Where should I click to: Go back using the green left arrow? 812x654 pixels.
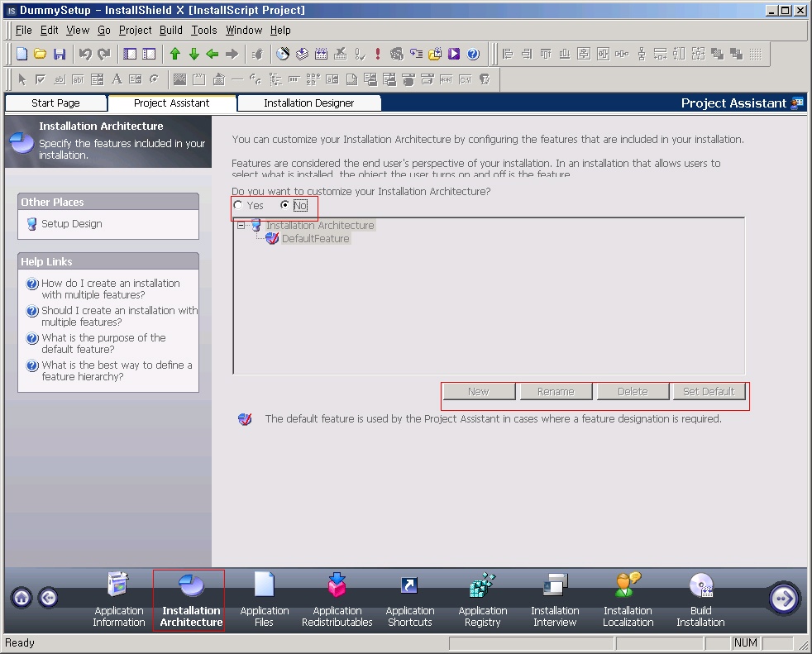(213, 54)
